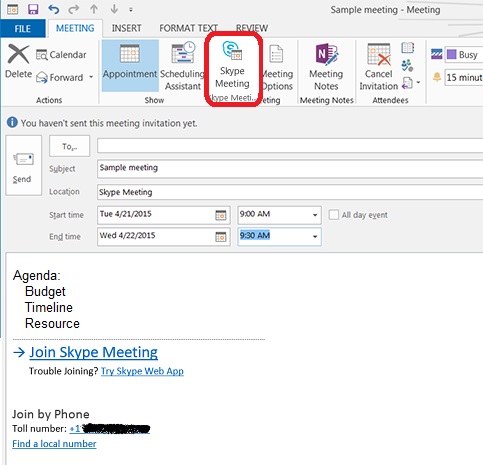Viewport: 483px width, 465px height.
Task: Open the Quick Access Toolbar customize menu
Action: (x=131, y=10)
